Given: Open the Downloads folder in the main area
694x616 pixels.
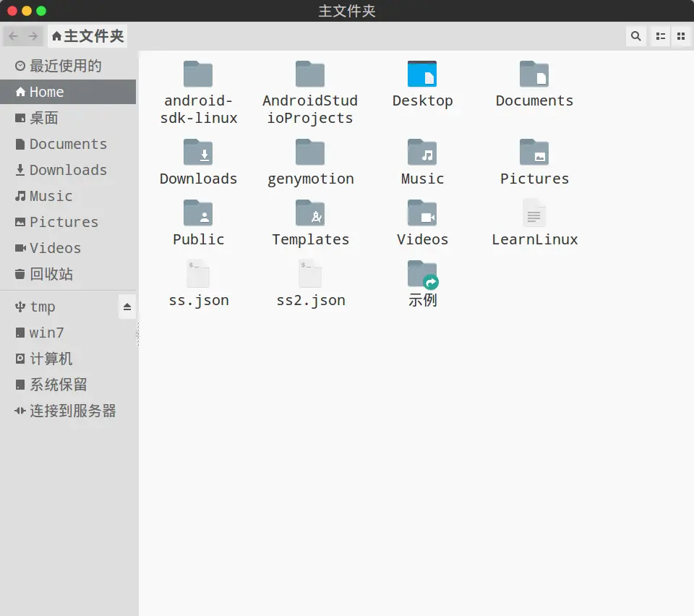Looking at the screenshot, I should point(198,161).
